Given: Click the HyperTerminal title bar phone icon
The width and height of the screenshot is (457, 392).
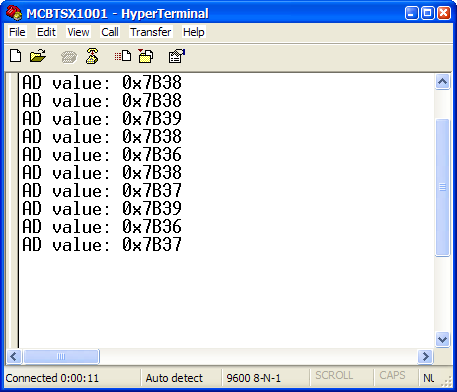Looking at the screenshot, I should tap(14, 13).
